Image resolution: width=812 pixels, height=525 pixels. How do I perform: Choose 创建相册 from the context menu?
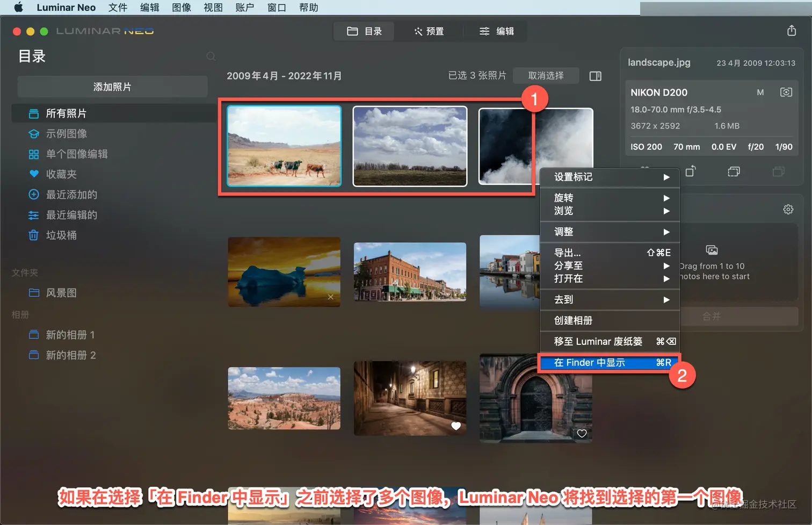click(x=610, y=320)
